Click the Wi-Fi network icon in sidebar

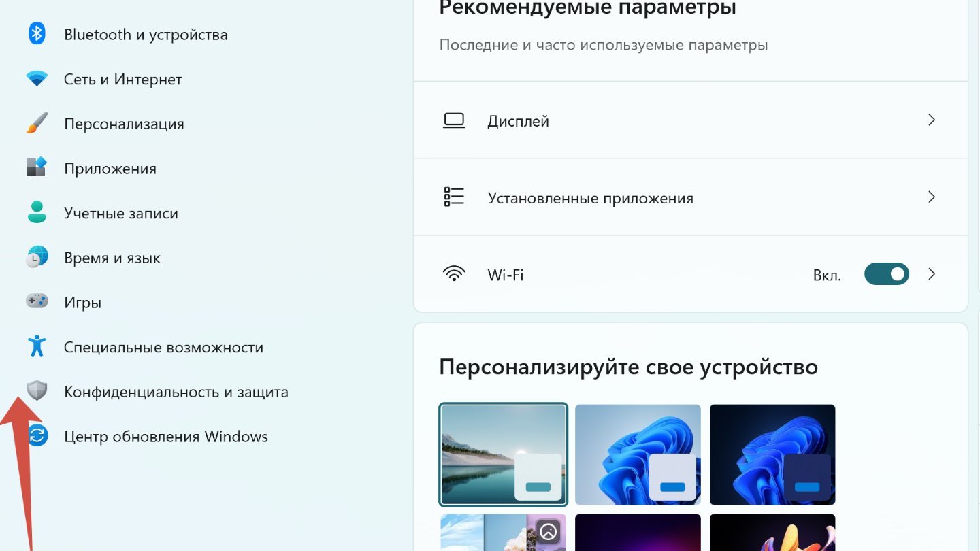point(37,79)
